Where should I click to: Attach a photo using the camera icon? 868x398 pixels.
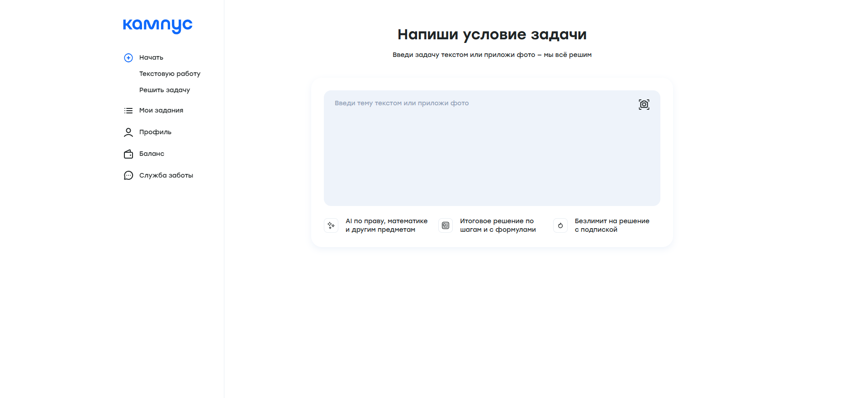[644, 104]
